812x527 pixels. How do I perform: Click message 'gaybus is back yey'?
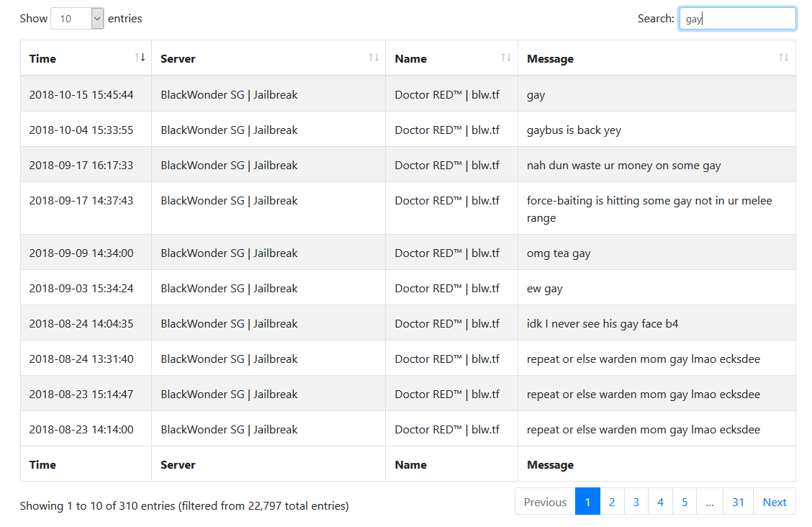pos(574,130)
